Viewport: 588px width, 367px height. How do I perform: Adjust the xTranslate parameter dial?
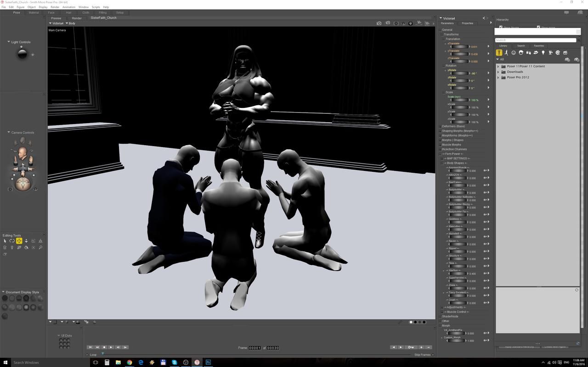pyautogui.click(x=459, y=47)
